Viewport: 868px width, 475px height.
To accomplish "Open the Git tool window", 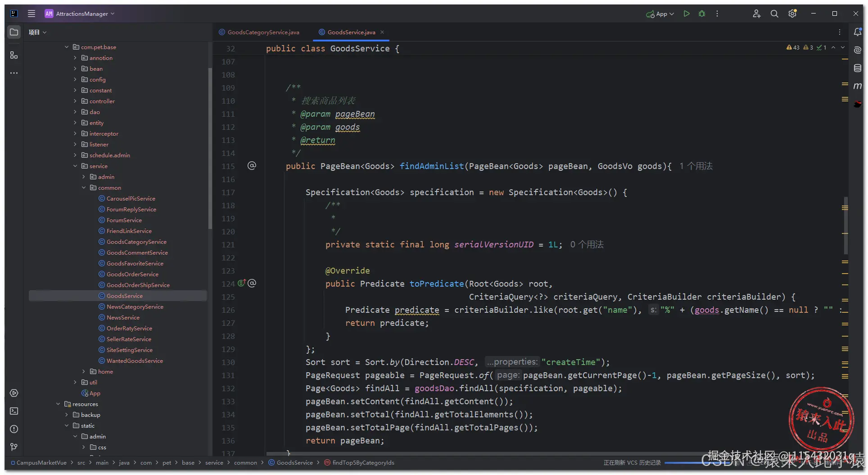I will point(14,447).
